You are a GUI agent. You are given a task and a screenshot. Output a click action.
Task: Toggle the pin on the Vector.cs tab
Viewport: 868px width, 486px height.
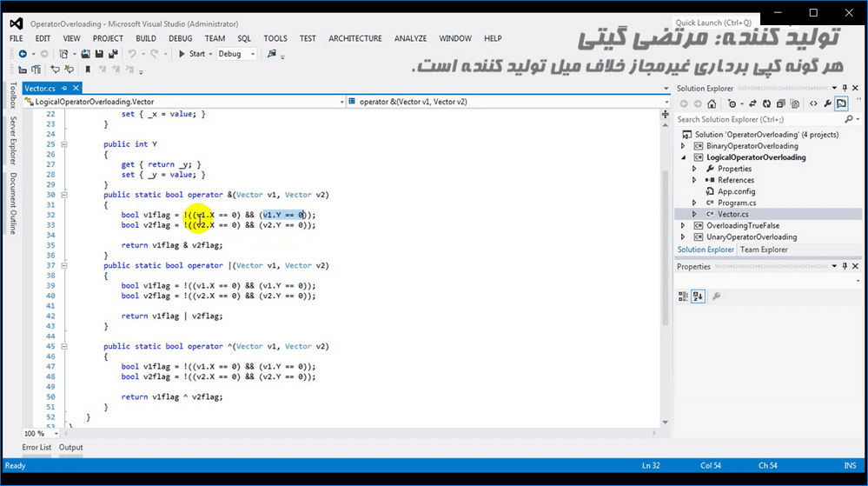(64, 88)
